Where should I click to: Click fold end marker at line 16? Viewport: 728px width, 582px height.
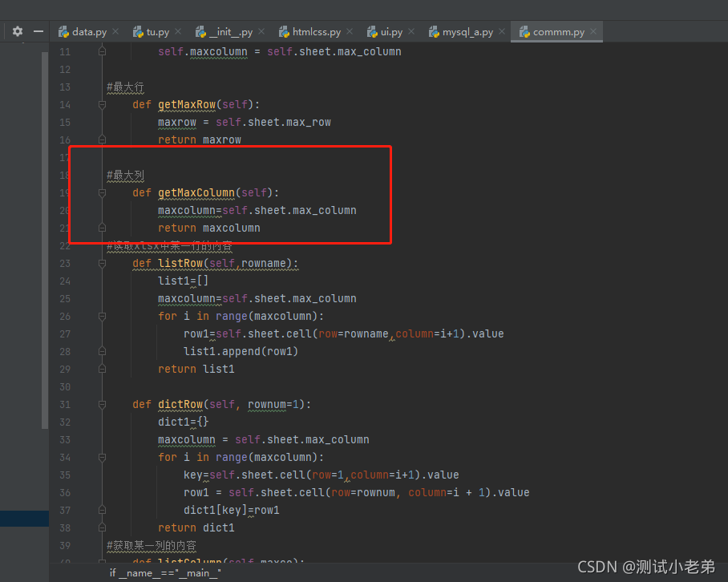[102, 139]
